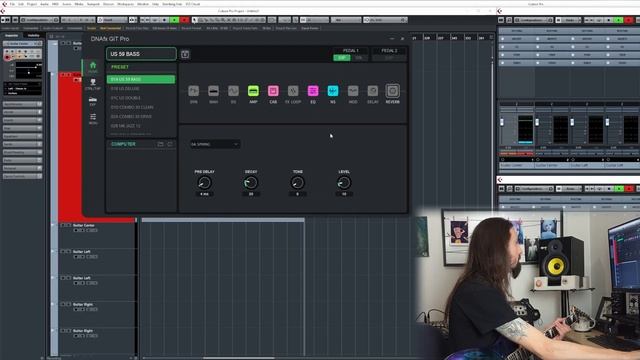Set Pedal 1 to EXP mode
This screenshot has width=640, height=360.
342,58
